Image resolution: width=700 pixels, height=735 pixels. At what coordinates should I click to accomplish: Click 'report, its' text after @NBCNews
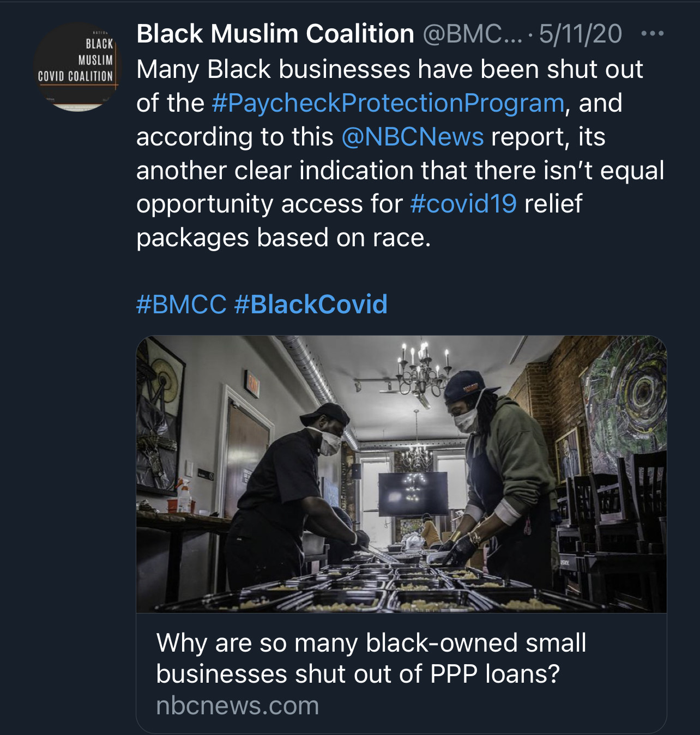pos(548,137)
